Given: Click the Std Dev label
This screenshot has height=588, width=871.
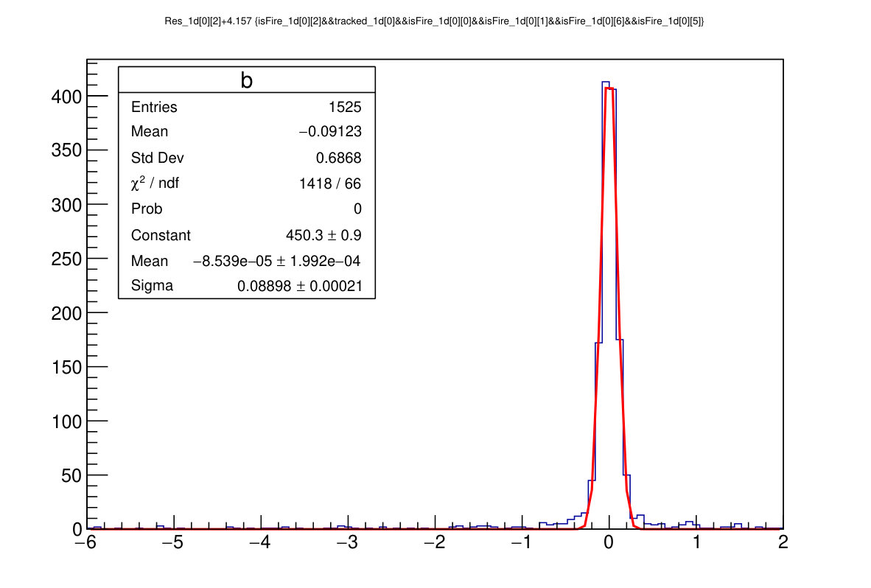Looking at the screenshot, I should [x=157, y=158].
